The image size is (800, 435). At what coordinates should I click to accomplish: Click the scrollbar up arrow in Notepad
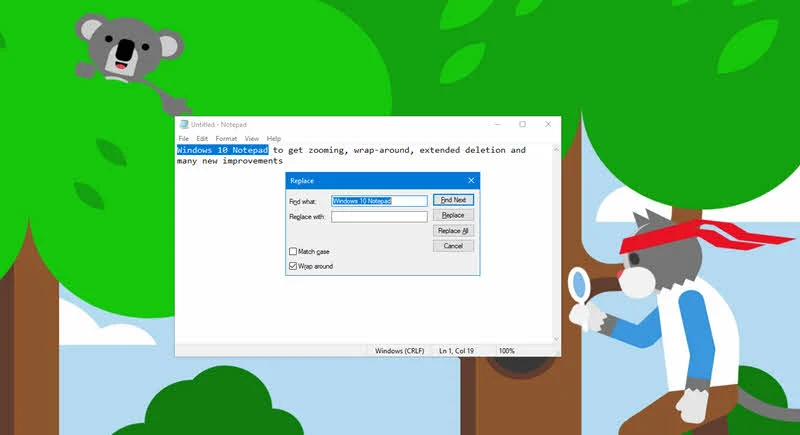[x=556, y=149]
